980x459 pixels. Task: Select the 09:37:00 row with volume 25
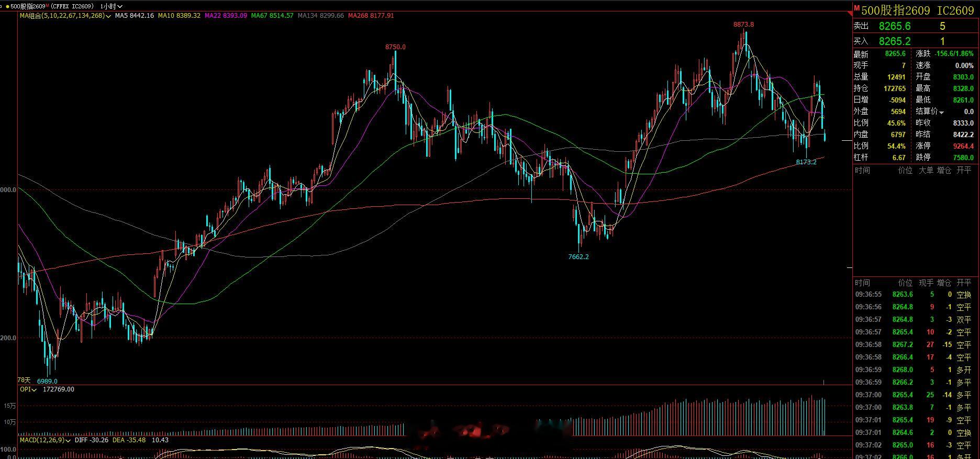(x=914, y=395)
